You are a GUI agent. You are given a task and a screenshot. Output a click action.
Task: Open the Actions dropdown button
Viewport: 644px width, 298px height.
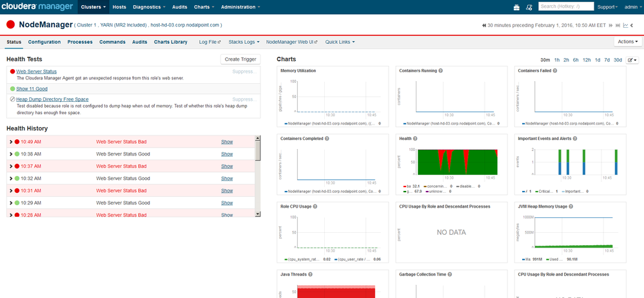coord(629,41)
